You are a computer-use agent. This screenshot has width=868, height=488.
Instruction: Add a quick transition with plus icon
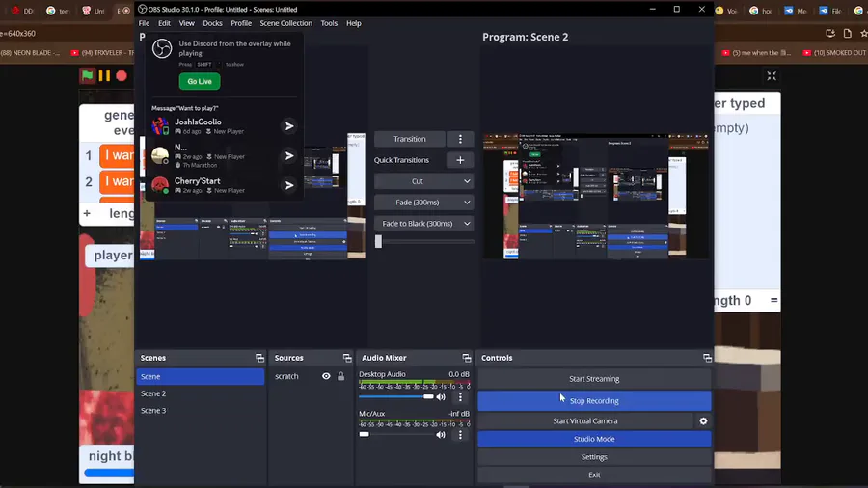tap(460, 160)
